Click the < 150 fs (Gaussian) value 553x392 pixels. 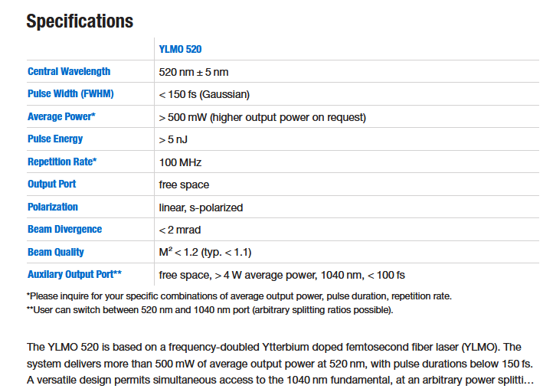tap(205, 95)
